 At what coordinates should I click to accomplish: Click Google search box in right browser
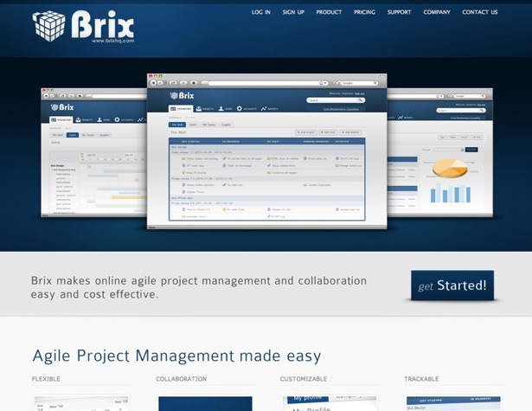[470, 96]
